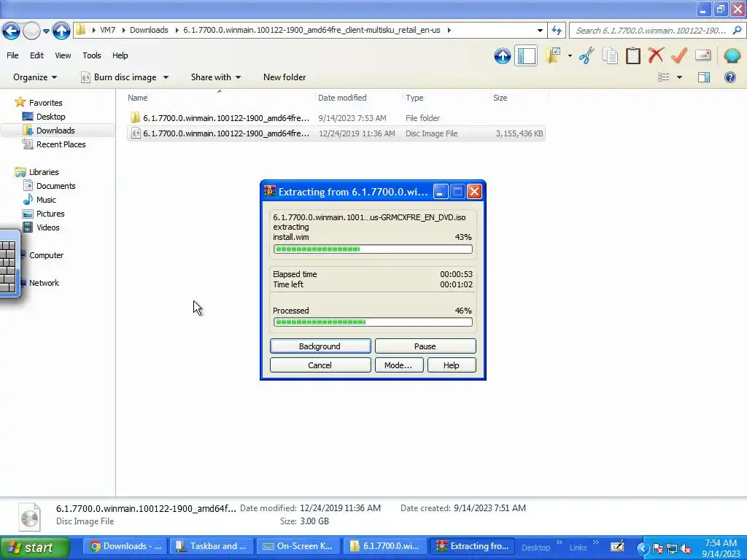Open recent pages arrow next to forward button
The height and width of the screenshot is (560, 747).
46,31
